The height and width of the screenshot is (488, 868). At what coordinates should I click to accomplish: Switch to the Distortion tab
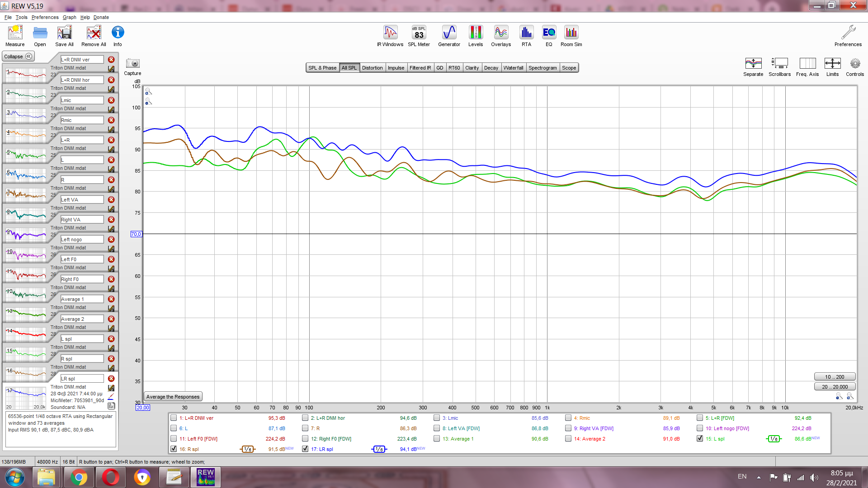(372, 68)
